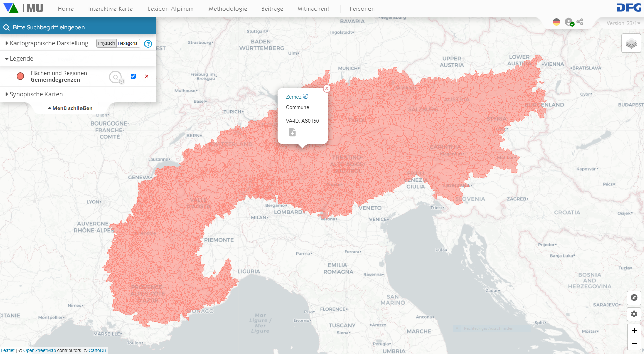The height and width of the screenshot is (354, 644).
Task: Open map settings gear icon
Action: tap(634, 314)
